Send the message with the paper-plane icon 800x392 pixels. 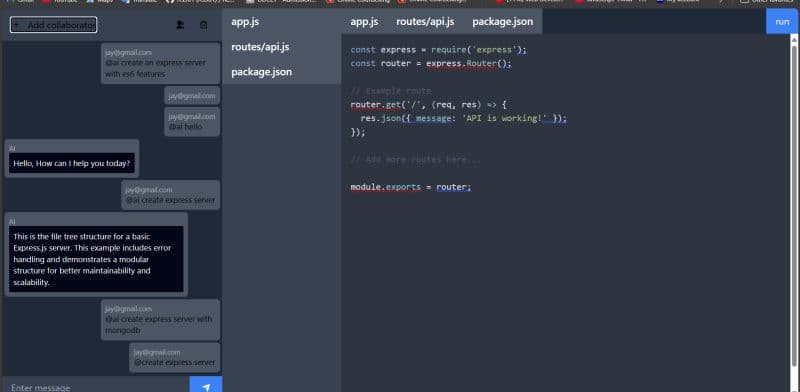pos(206,386)
